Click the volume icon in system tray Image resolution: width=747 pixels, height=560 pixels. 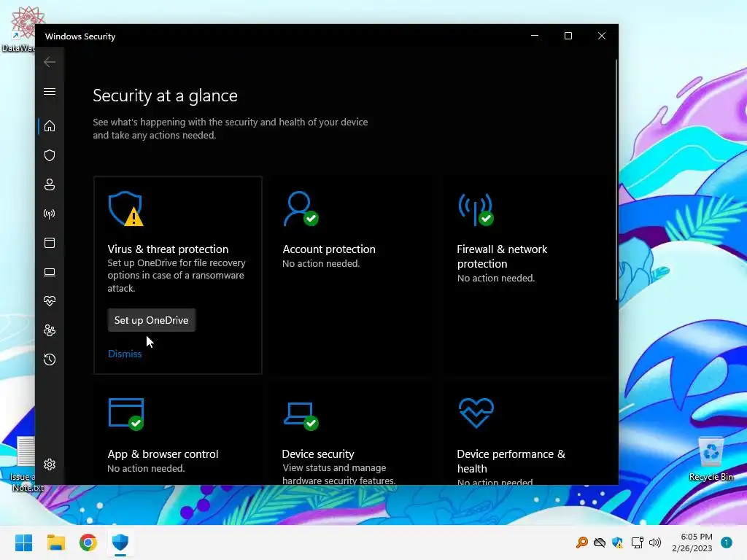point(655,542)
